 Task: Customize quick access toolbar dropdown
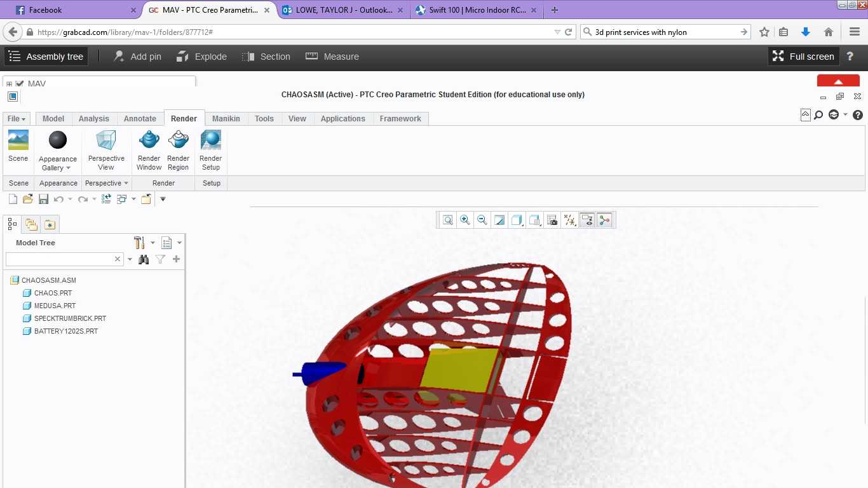163,200
